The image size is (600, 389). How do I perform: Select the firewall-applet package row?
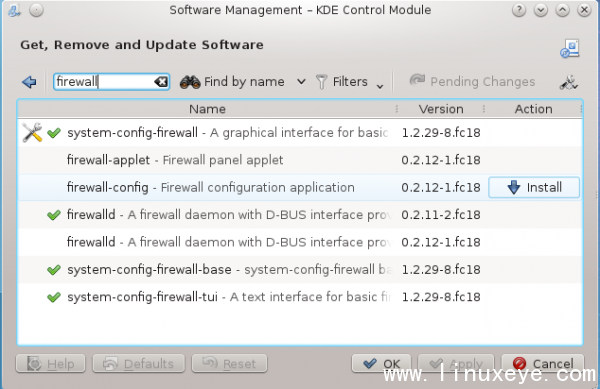click(x=300, y=160)
